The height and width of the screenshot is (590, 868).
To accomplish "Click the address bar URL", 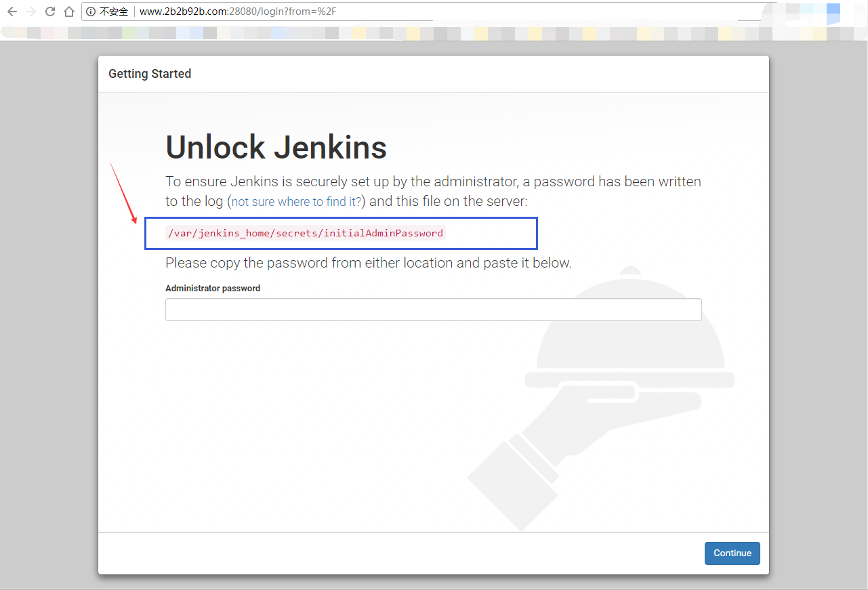I will pos(237,12).
